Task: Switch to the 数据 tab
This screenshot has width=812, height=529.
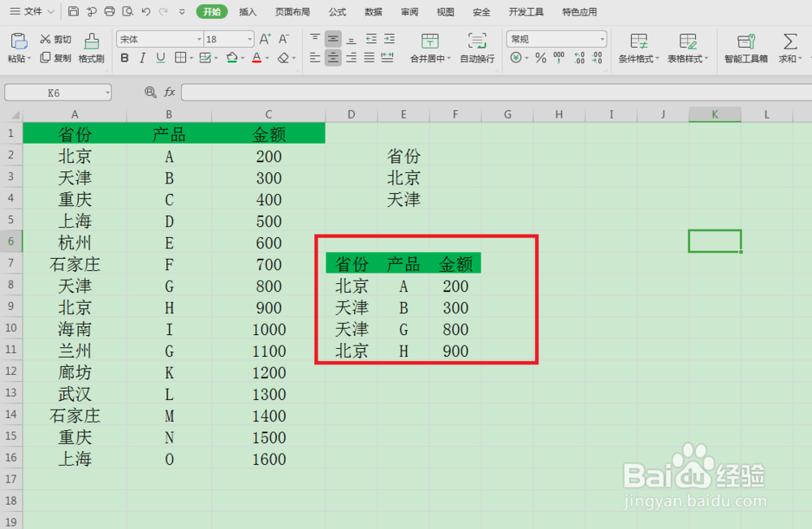Action: tap(374, 12)
